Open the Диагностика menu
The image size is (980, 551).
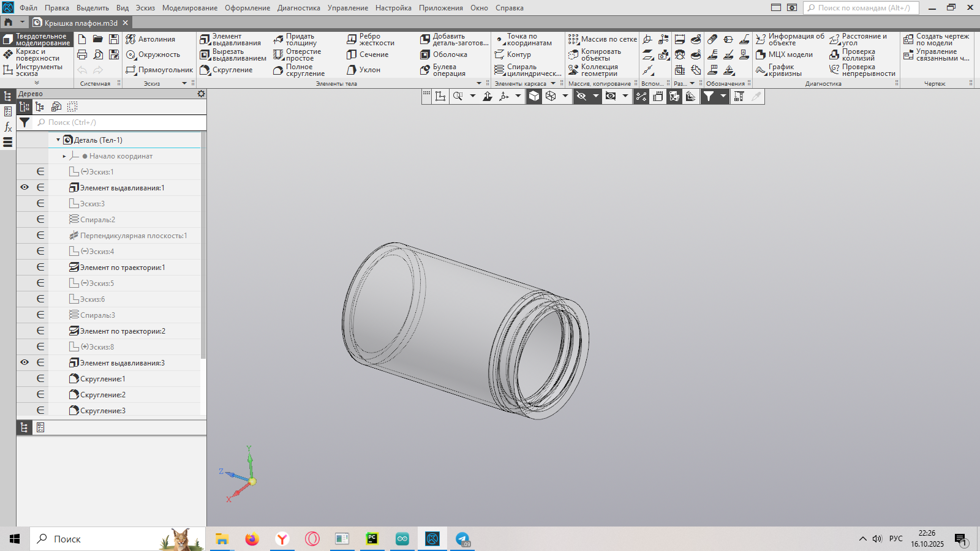coord(298,8)
